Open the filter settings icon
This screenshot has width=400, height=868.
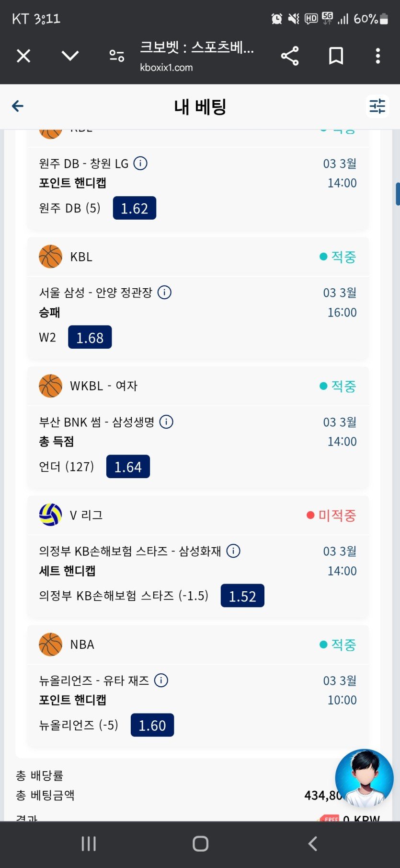pyautogui.click(x=377, y=106)
